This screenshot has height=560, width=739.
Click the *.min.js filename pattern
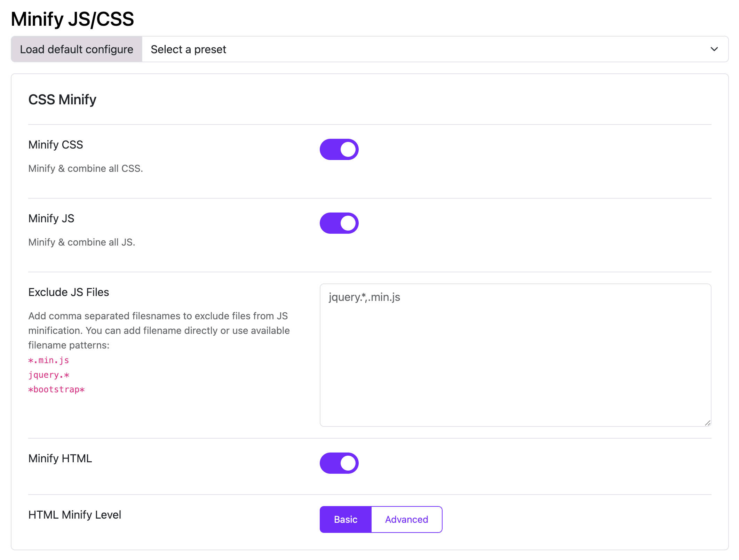click(x=49, y=360)
